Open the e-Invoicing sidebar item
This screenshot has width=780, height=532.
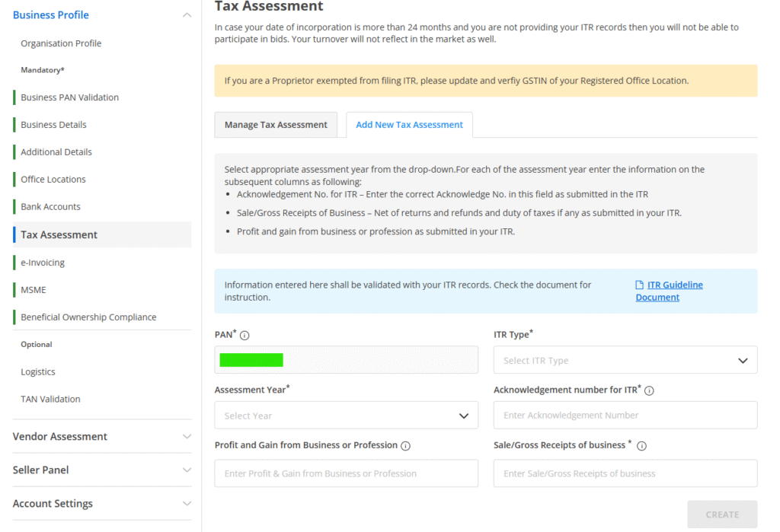pos(43,263)
